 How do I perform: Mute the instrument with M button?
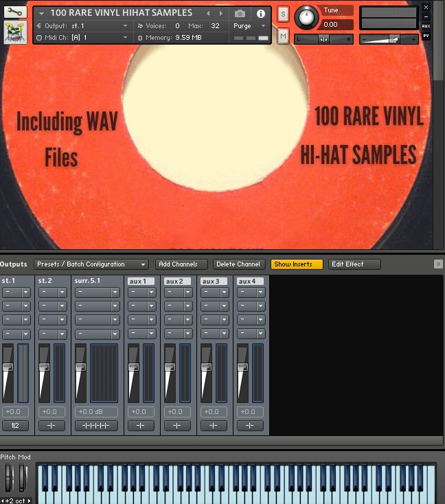pos(283,36)
